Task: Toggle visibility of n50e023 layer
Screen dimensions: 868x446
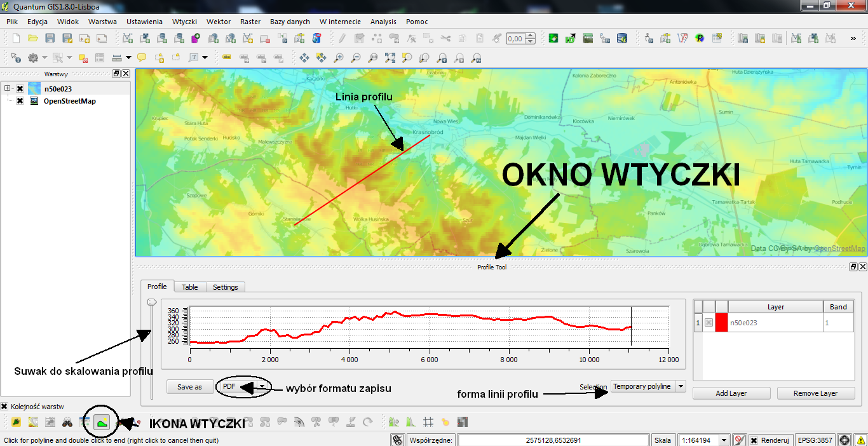Action: (x=20, y=89)
